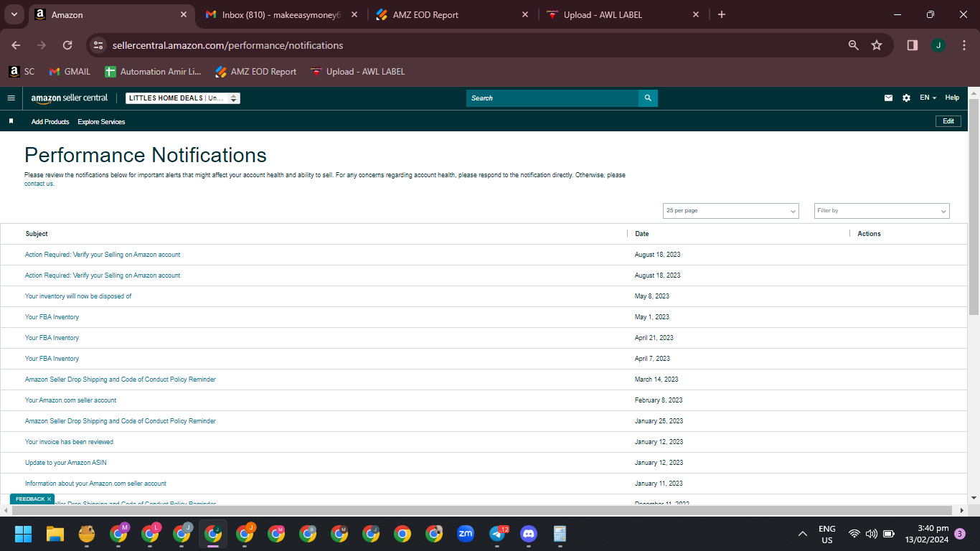Switch to the Upload - AWL LABEL tab
The image size is (980, 551).
coord(623,14)
